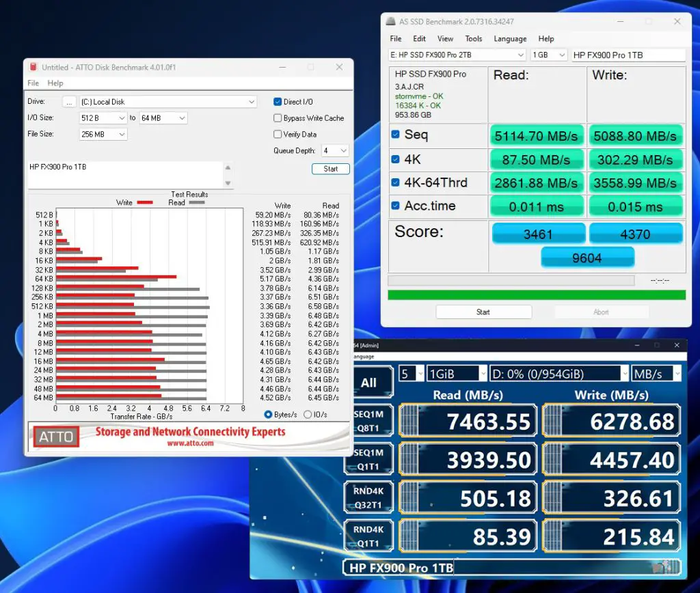Open the Help menu in ATTO
The width and height of the screenshot is (700, 593).
pos(55,83)
